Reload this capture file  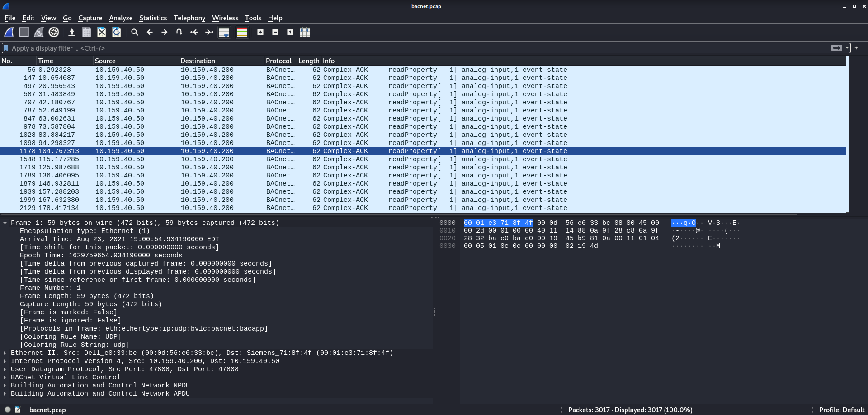117,32
